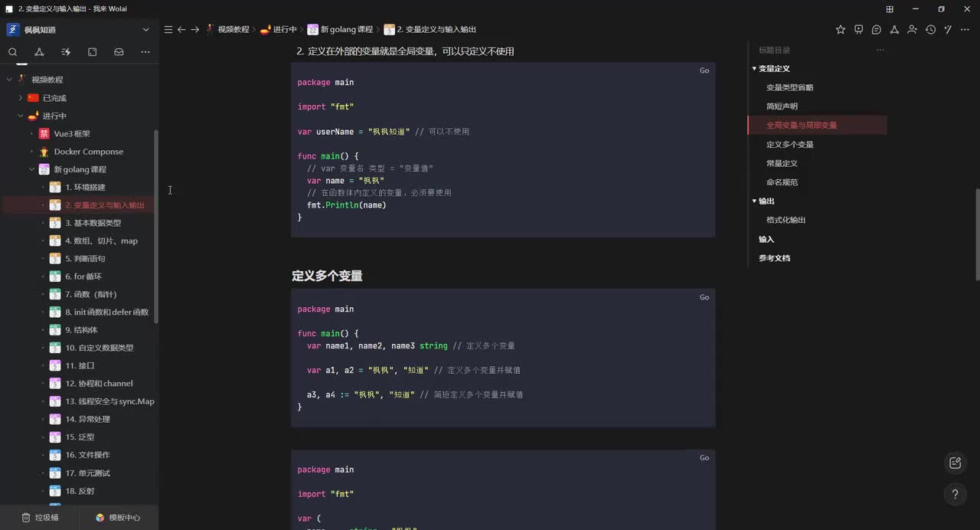980x530 pixels.
Task: Open page 18. 反射
Action: [x=80, y=490]
